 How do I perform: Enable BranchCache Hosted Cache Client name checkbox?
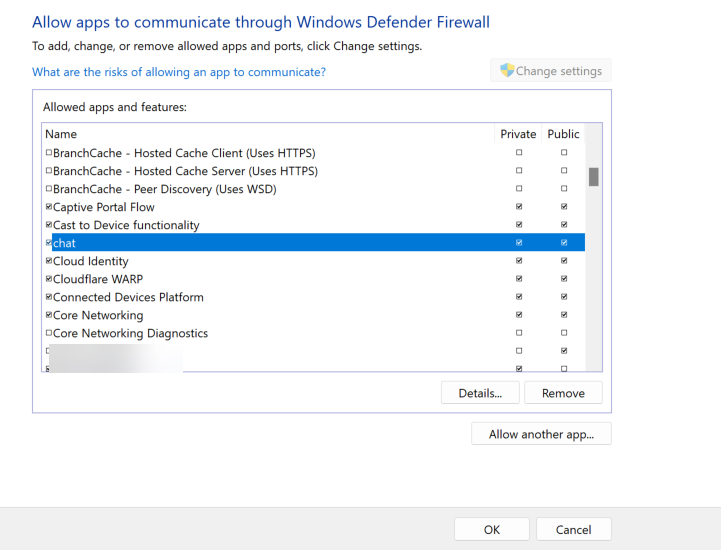click(49, 153)
